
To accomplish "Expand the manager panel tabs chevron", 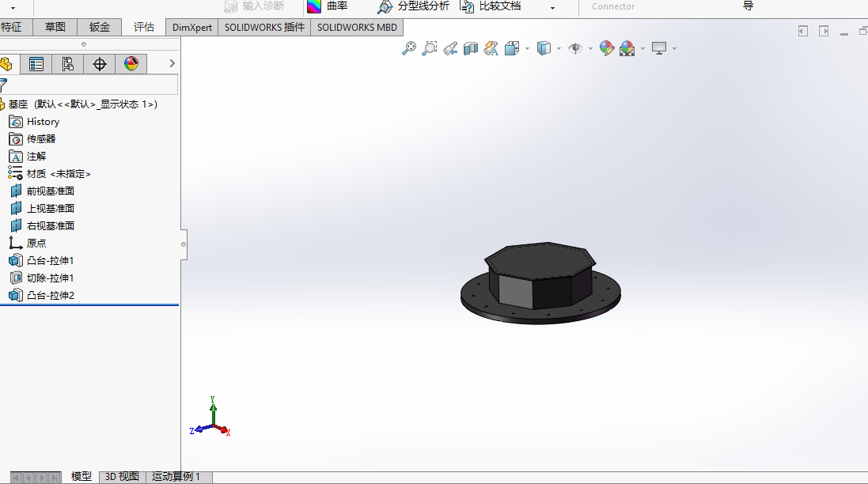I will point(172,64).
